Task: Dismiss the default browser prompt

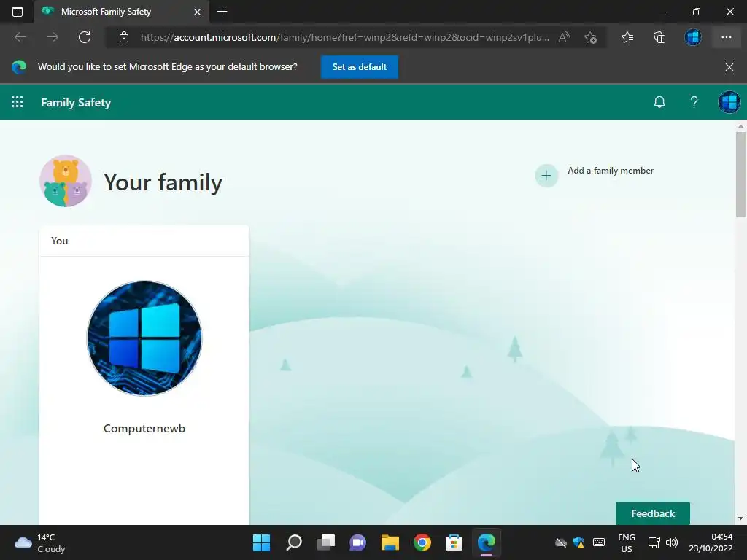Action: [729, 67]
